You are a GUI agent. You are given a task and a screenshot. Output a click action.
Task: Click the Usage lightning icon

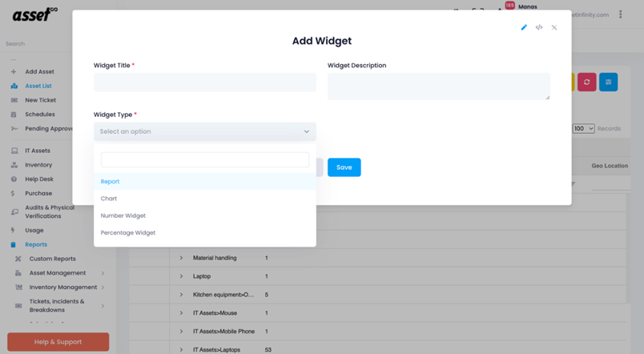click(13, 231)
